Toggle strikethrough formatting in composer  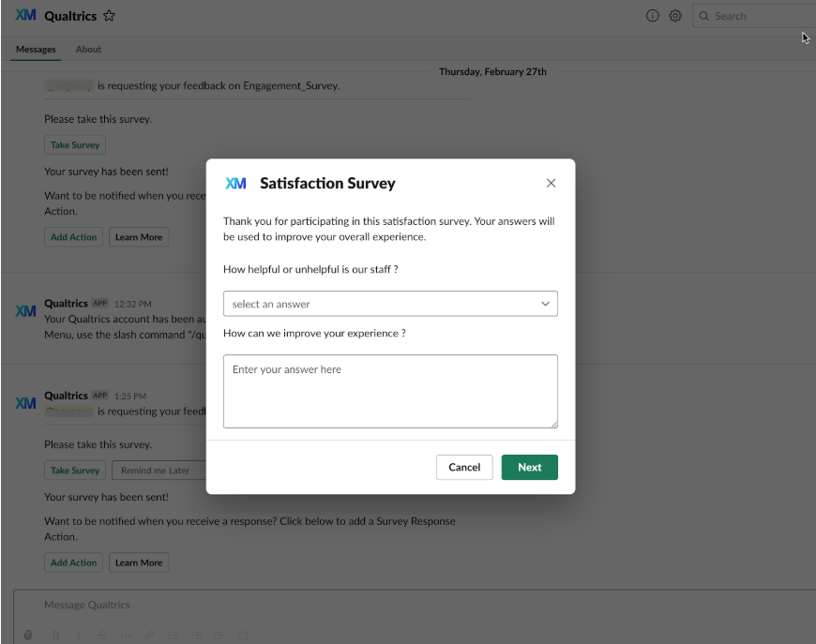(x=102, y=636)
